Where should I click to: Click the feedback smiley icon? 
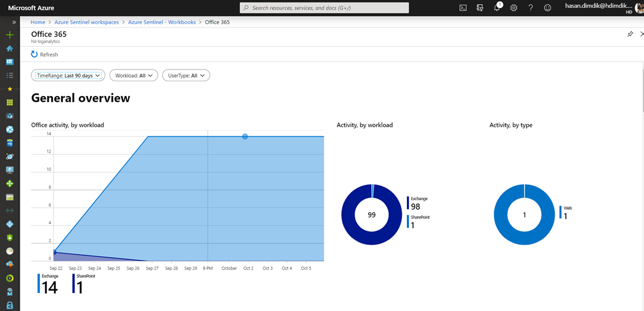pyautogui.click(x=547, y=8)
